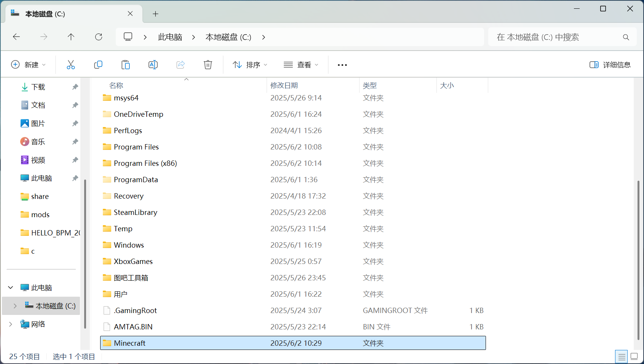Click the navigation pane scrollbar

[85, 254]
